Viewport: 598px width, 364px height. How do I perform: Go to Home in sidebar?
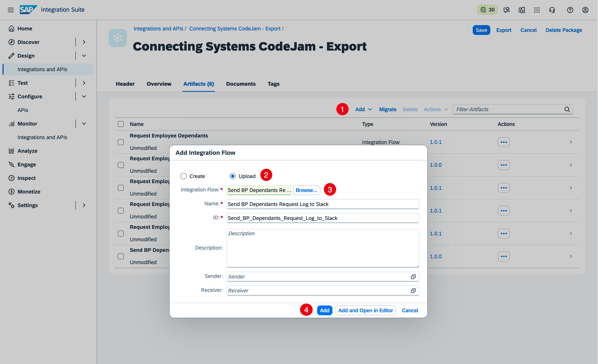point(25,28)
